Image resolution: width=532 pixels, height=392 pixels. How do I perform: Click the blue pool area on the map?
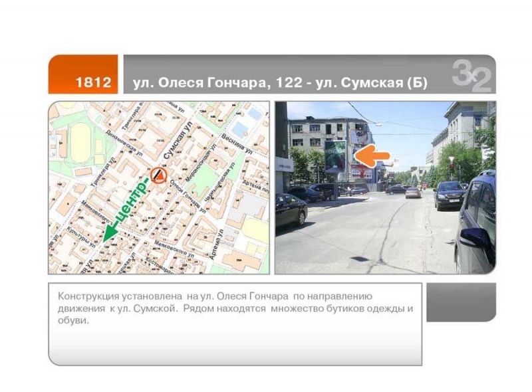coord(237,128)
